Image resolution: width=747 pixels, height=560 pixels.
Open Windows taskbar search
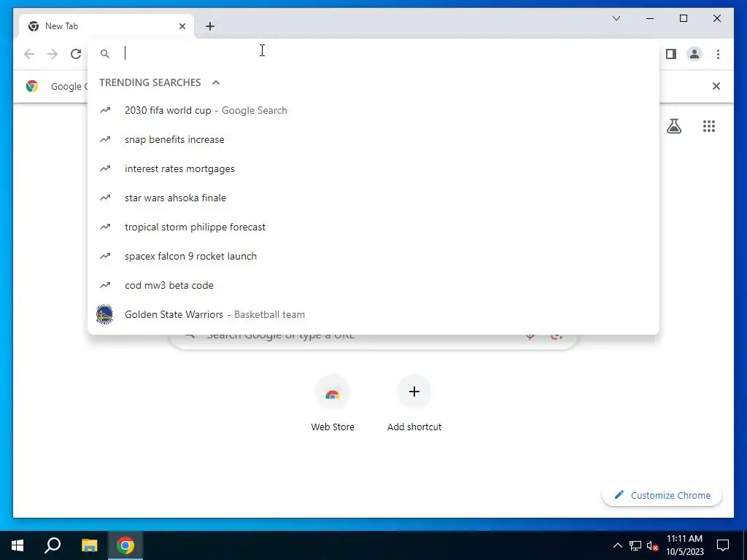click(x=53, y=545)
